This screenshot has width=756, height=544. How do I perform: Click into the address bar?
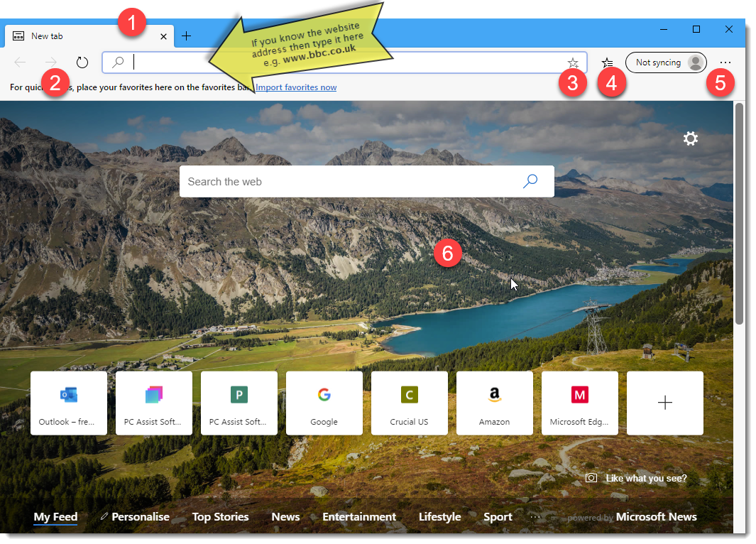pyautogui.click(x=344, y=62)
